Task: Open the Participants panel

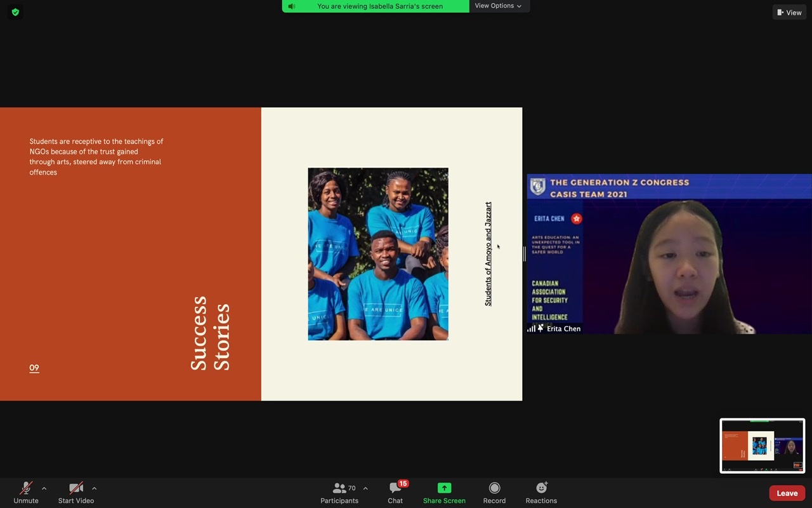Action: click(x=339, y=493)
